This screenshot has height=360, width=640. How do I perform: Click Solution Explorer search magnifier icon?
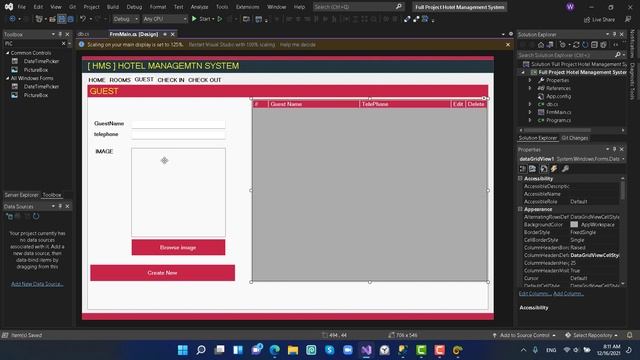(x=618, y=55)
